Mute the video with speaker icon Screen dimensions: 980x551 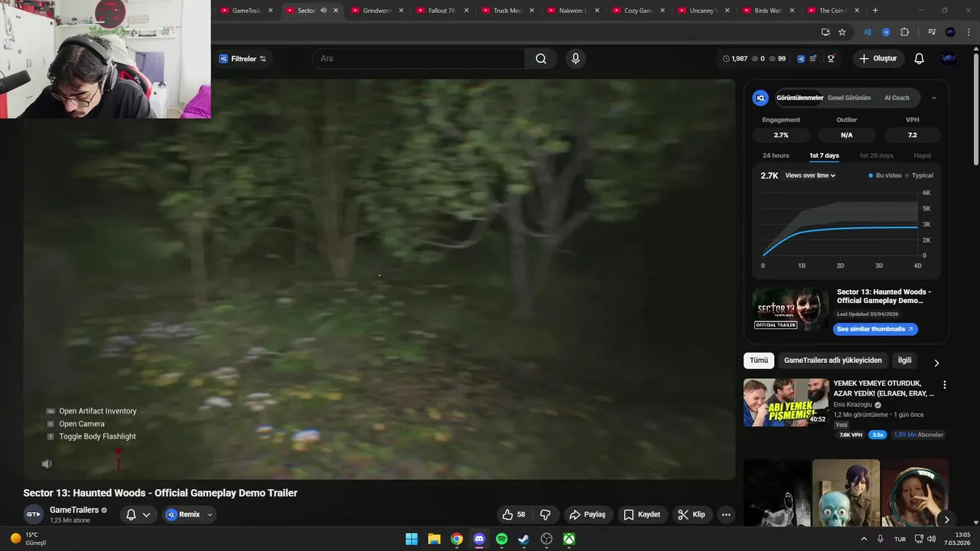pyautogui.click(x=47, y=464)
